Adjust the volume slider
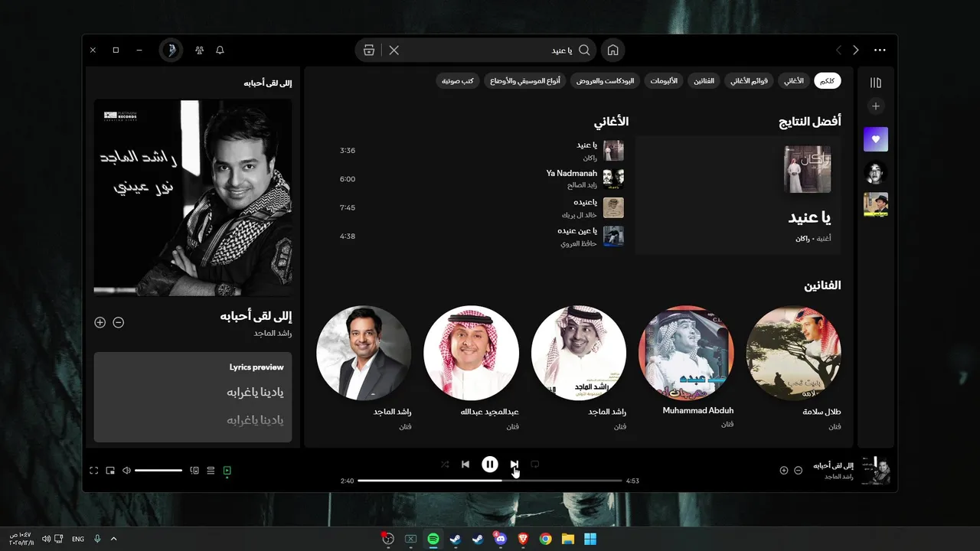The width and height of the screenshot is (980, 551). [x=158, y=471]
